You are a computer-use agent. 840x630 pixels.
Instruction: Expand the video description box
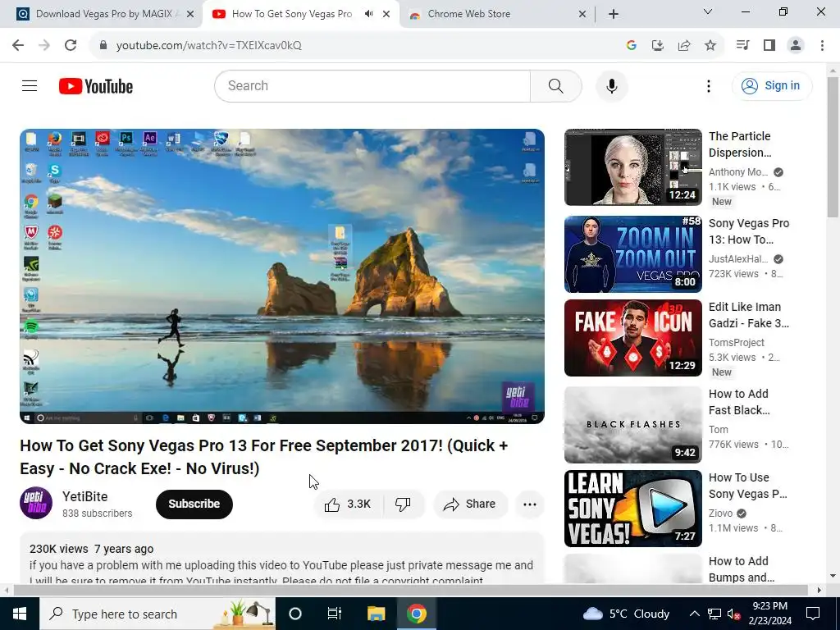[x=282, y=559]
